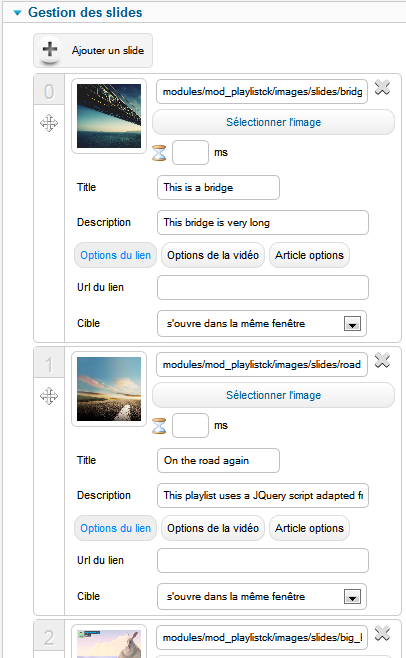Delete slide 2 with the X icon
406x658 pixels.
pos(382,633)
